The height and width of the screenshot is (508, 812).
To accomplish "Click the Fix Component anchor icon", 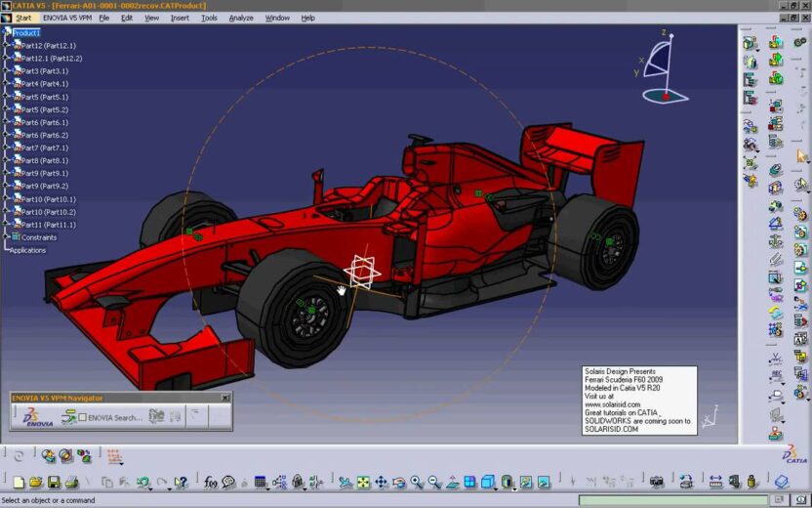I will (775, 240).
